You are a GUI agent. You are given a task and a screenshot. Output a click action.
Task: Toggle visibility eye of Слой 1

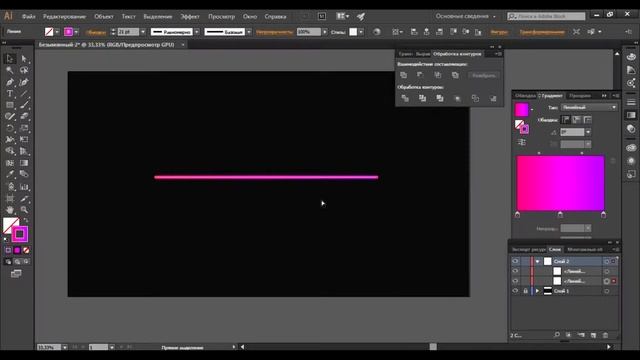click(515, 291)
